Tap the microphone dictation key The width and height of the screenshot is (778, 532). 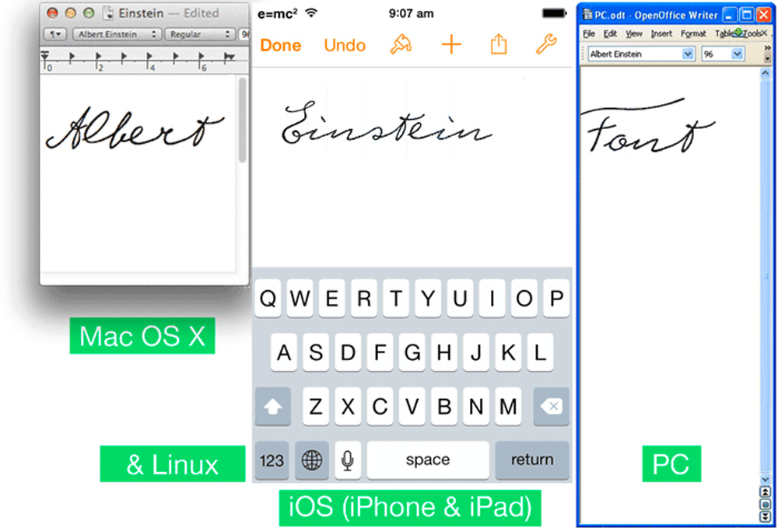pyautogui.click(x=348, y=460)
